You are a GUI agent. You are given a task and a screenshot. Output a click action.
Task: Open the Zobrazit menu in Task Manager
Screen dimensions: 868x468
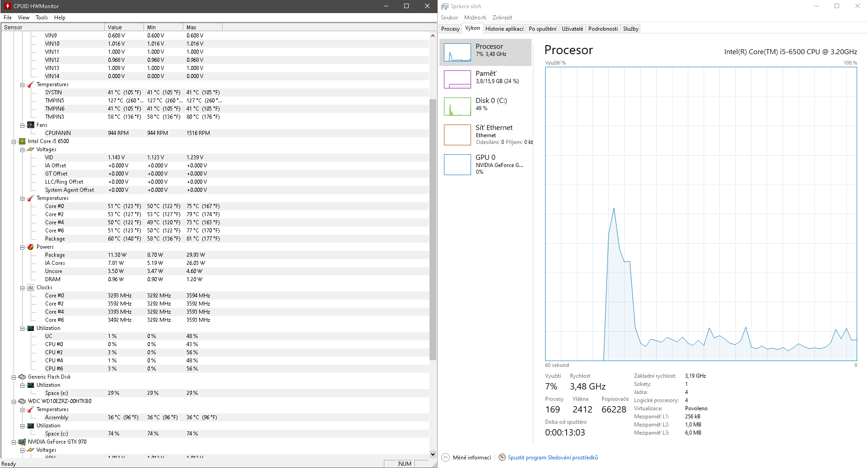coord(502,18)
